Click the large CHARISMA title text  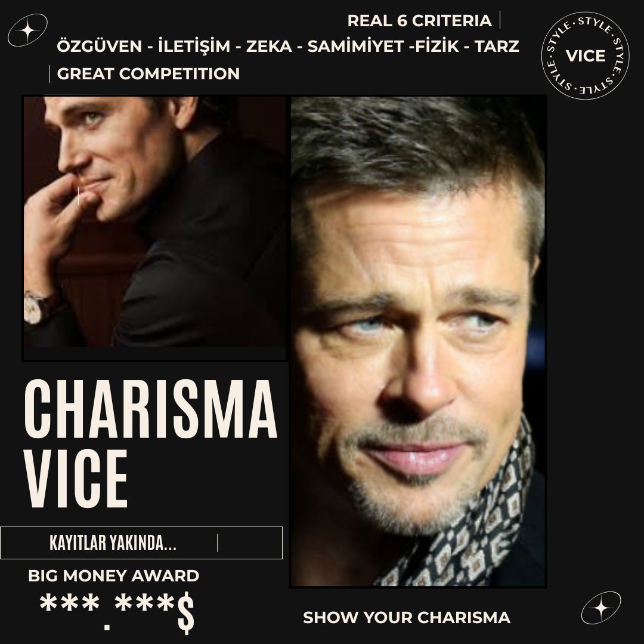coord(151,410)
